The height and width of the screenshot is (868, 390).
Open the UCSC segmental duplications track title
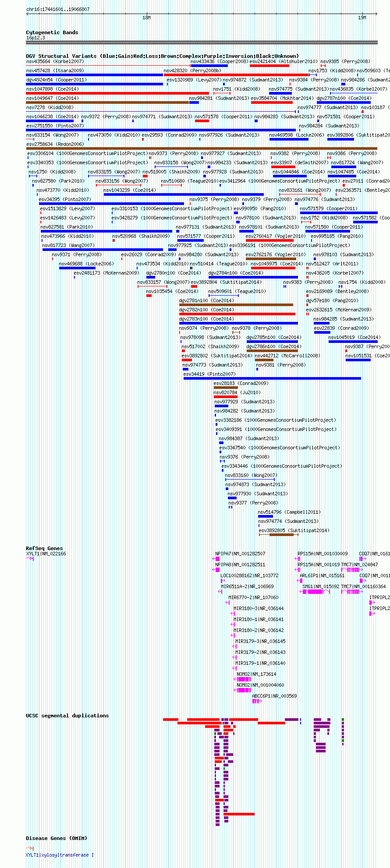(67, 716)
